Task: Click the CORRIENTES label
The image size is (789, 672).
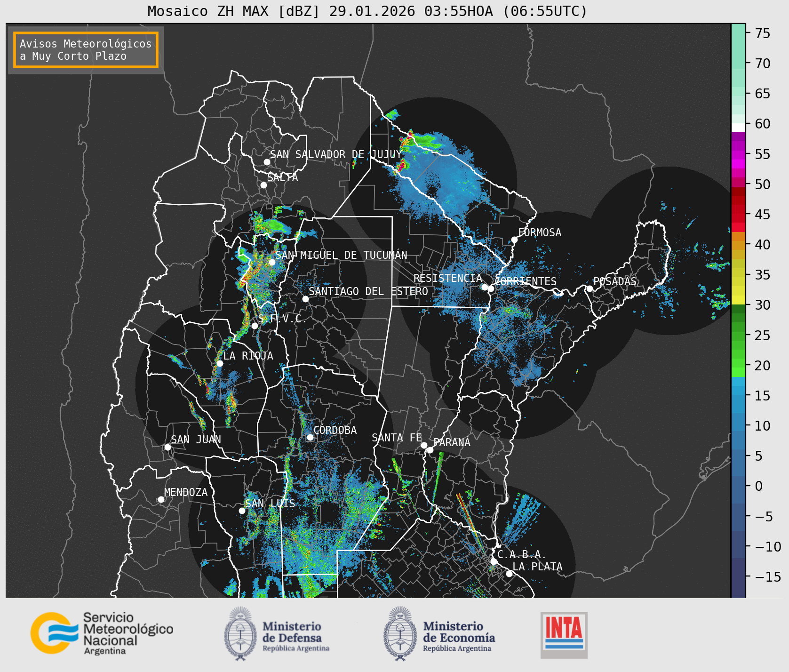Action: tap(526, 281)
